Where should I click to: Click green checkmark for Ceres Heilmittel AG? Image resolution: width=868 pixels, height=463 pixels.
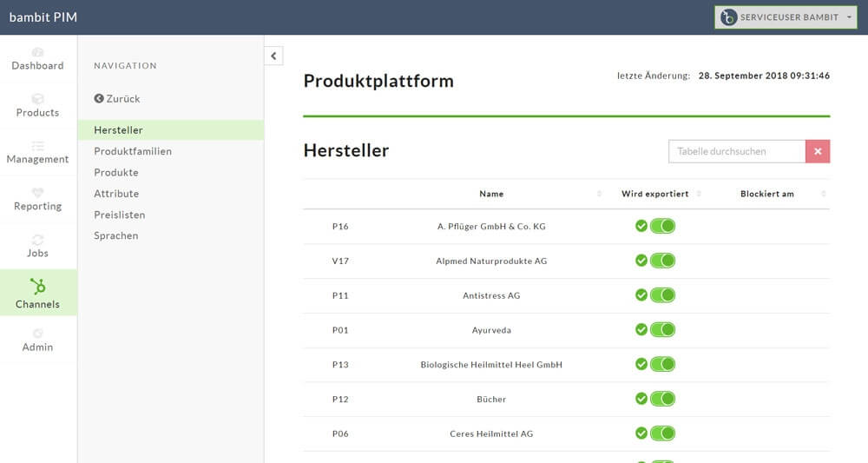tap(641, 433)
